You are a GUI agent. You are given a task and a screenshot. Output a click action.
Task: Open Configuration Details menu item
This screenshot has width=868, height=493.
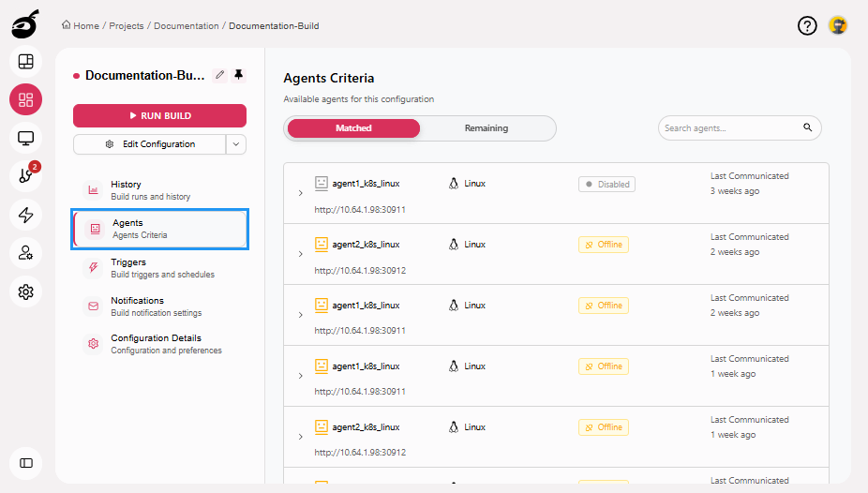[x=159, y=344]
